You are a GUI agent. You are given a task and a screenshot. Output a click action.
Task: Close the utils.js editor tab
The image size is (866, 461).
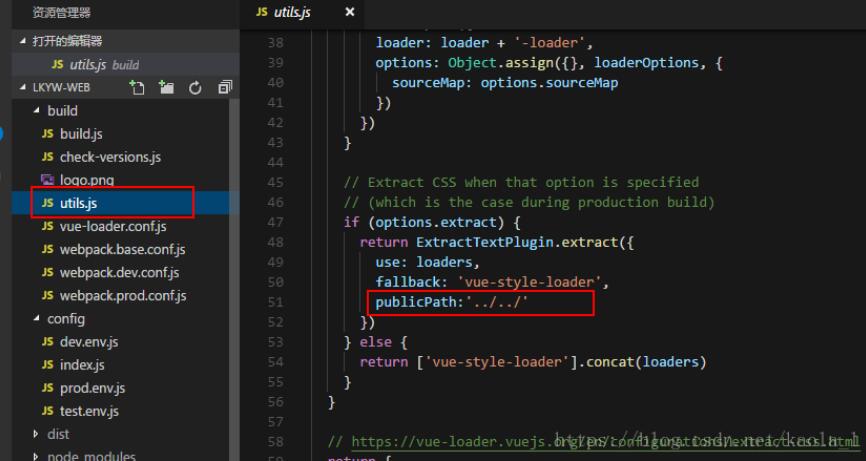pos(350,12)
